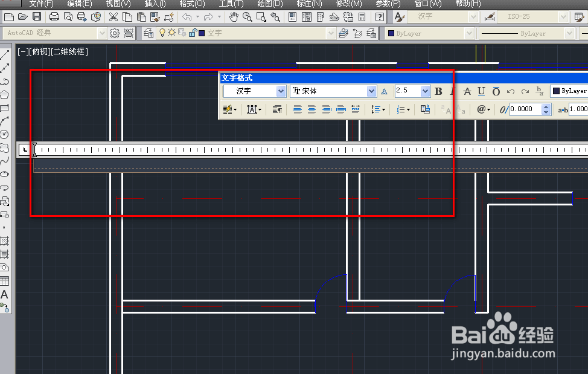588x374 pixels.
Task: Open the @ symbol insert dropdown
Action: [484, 109]
